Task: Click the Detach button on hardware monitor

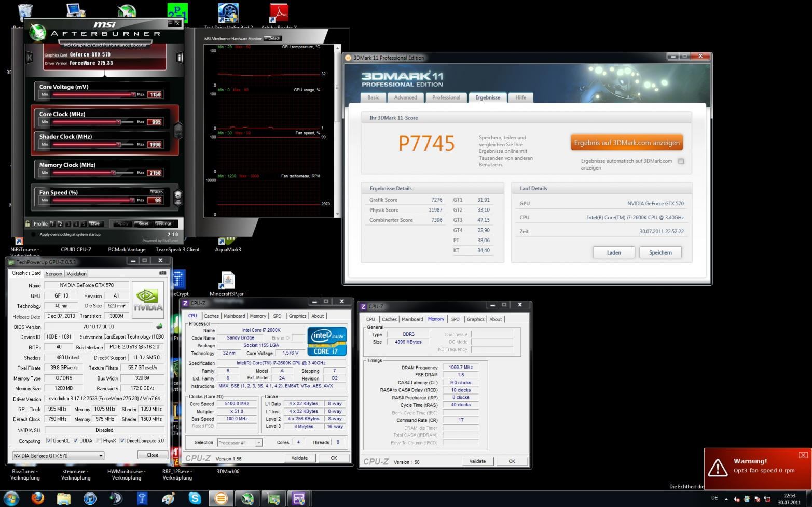Action: coord(273,38)
